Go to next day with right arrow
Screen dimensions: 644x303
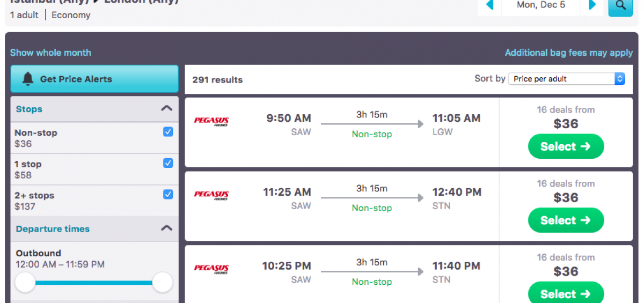click(x=592, y=5)
